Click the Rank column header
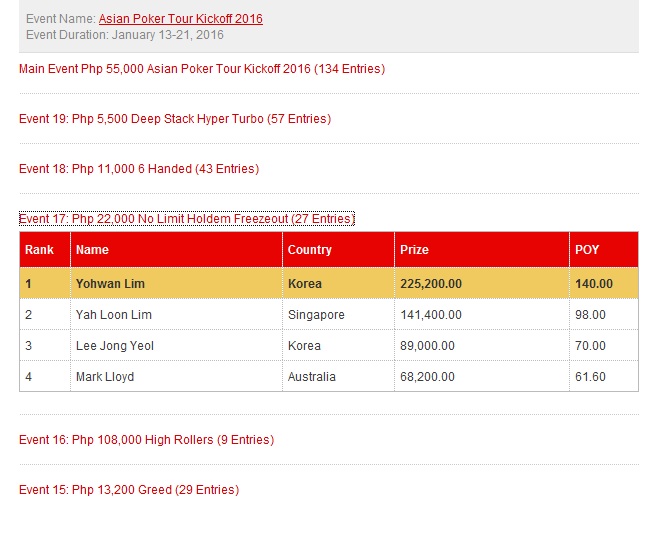This screenshot has width=653, height=538. click(40, 250)
